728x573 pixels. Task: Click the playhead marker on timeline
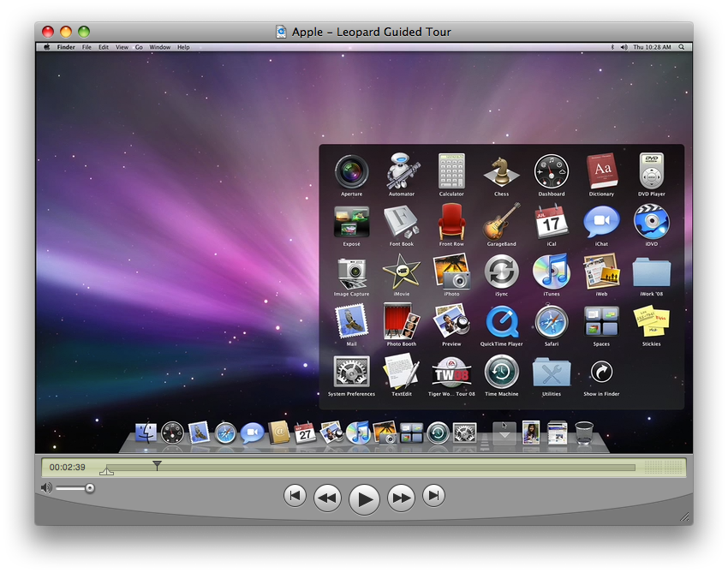pyautogui.click(x=157, y=465)
